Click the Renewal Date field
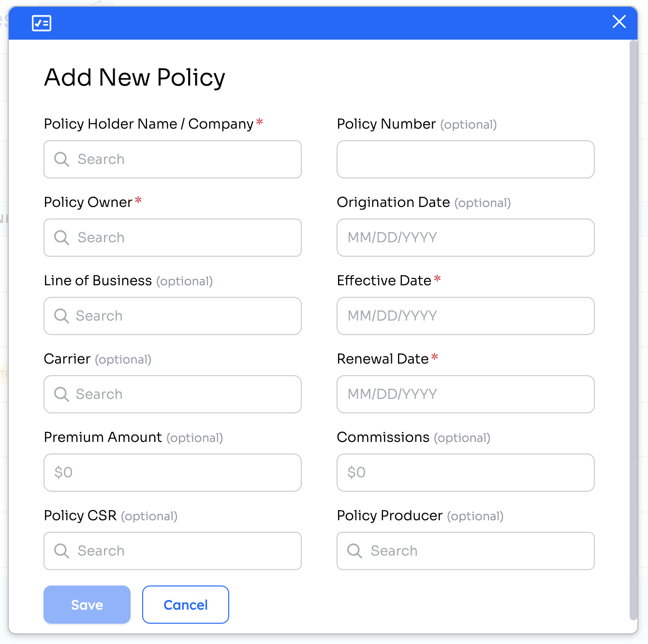The image size is (648, 644). coord(466,395)
